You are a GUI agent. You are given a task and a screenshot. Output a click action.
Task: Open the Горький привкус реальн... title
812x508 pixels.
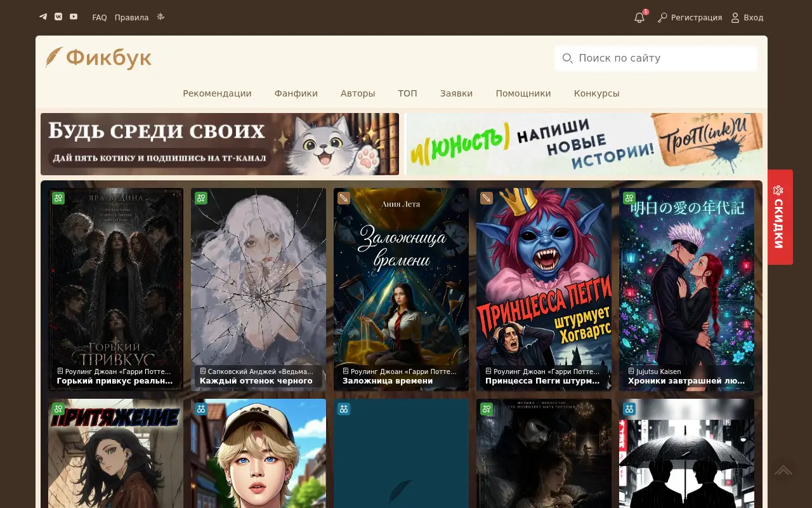click(115, 381)
